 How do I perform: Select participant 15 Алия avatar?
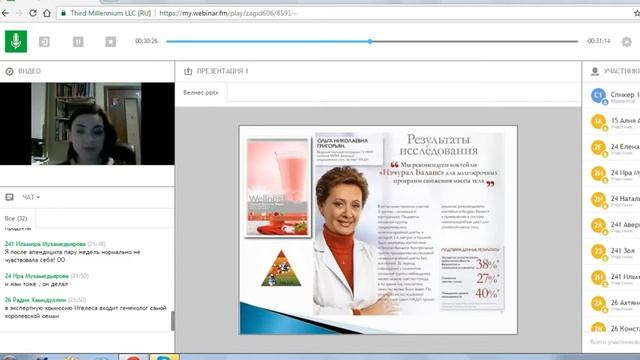point(598,122)
